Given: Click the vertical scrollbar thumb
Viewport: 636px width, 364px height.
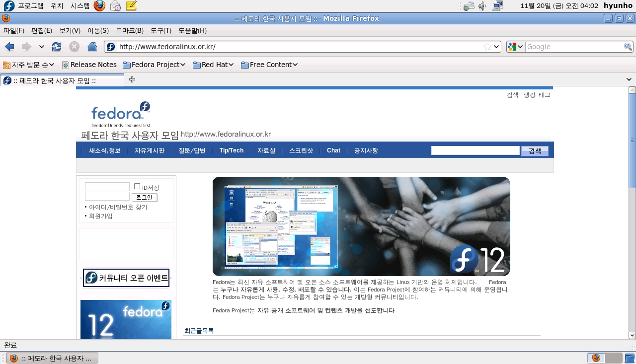Looking at the screenshot, I should point(632,141).
